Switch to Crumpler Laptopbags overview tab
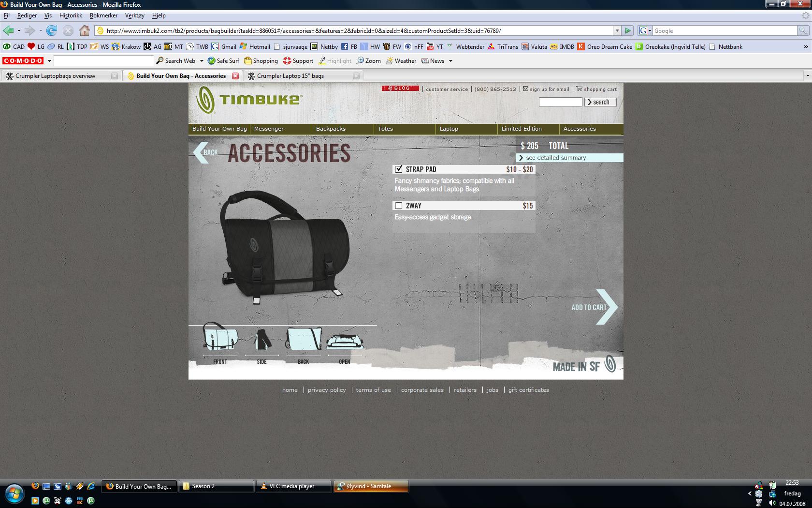This screenshot has height=508, width=812. (61, 75)
